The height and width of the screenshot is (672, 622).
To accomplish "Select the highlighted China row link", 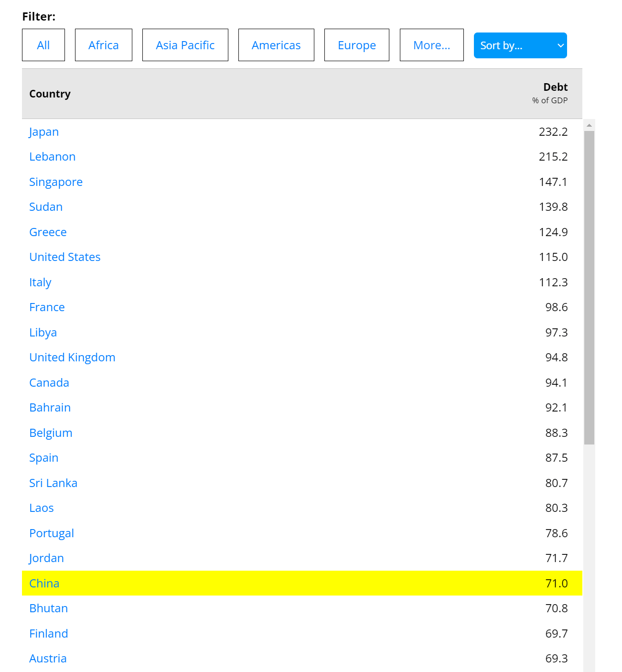I will tap(44, 584).
